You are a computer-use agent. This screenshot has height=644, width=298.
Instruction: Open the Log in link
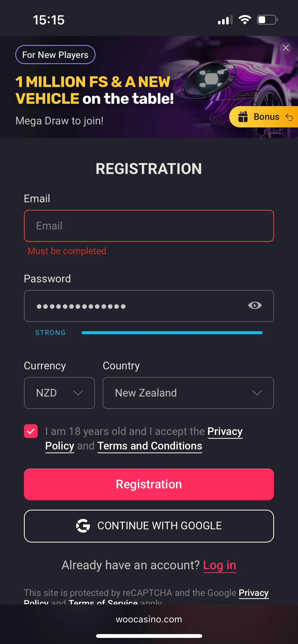point(220,565)
